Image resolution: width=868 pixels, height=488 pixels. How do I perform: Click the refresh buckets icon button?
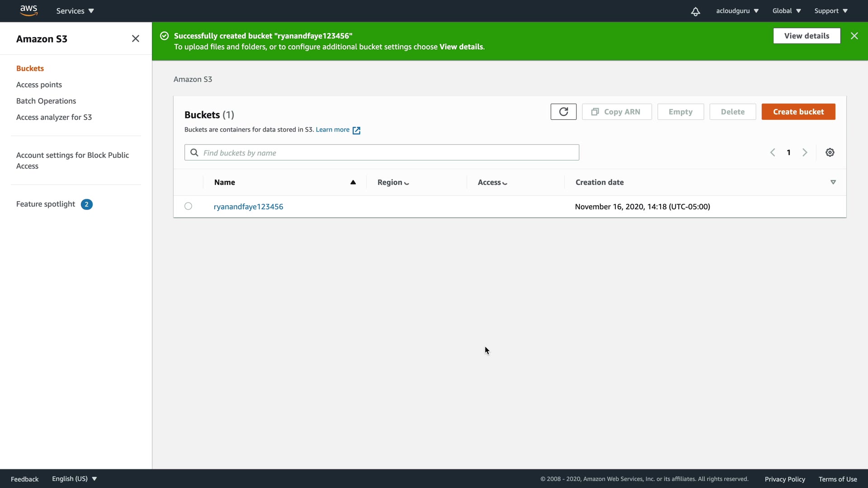click(x=563, y=112)
